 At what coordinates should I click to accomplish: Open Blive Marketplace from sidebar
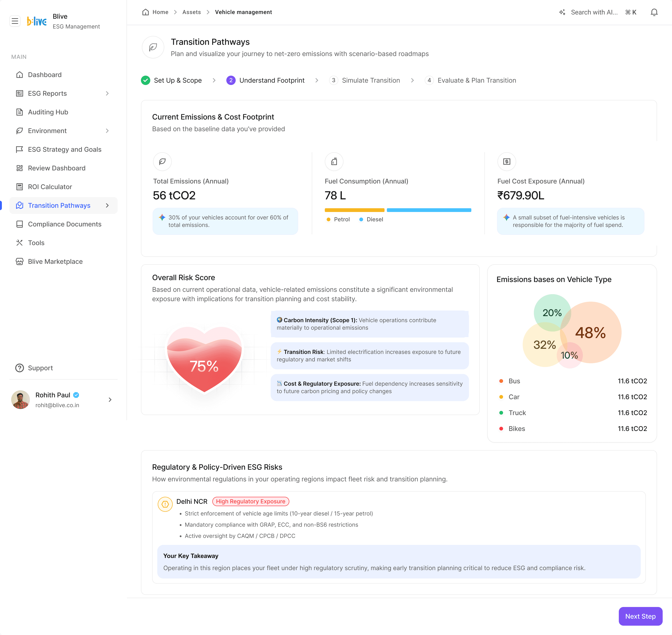(55, 261)
